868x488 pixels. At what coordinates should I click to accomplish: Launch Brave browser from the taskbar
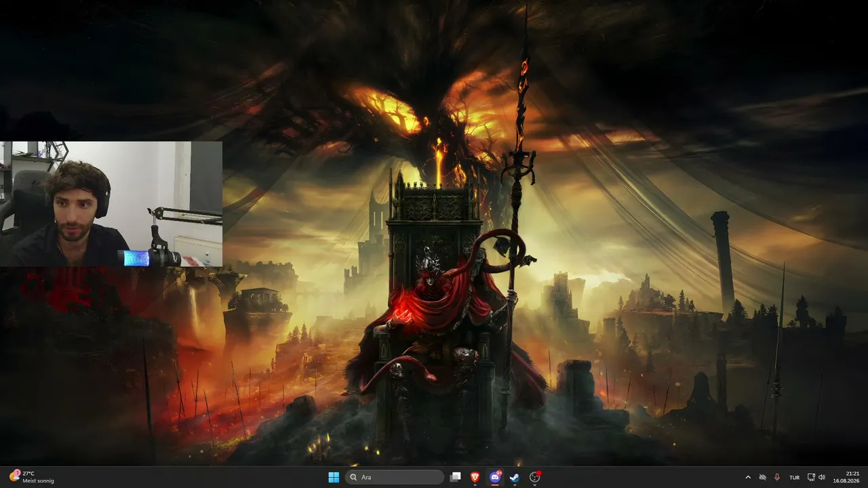475,477
